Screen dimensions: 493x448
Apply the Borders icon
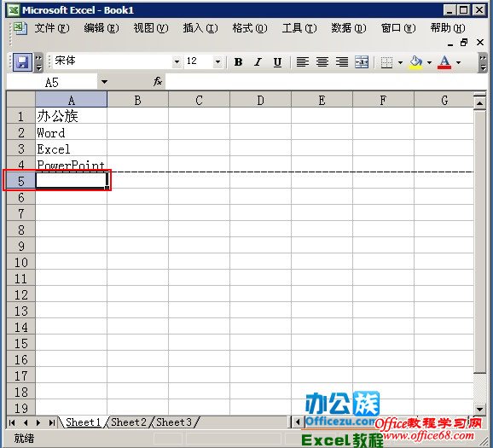point(386,62)
